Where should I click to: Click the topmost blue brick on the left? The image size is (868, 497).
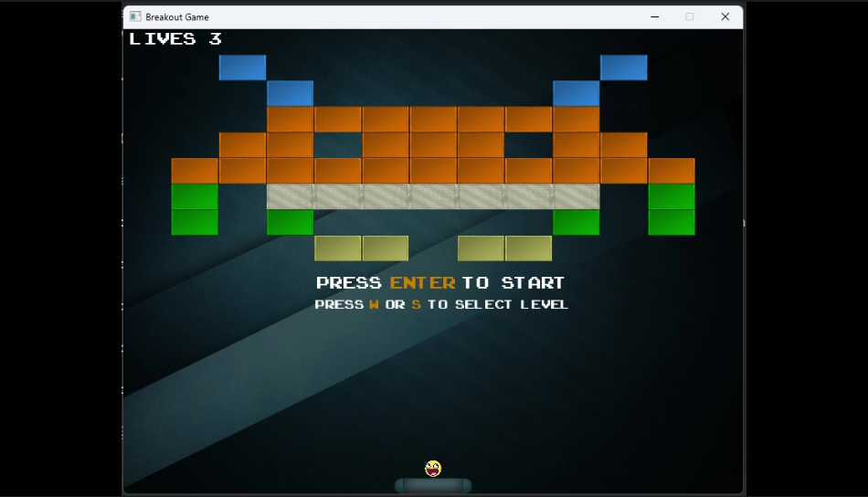[242, 68]
